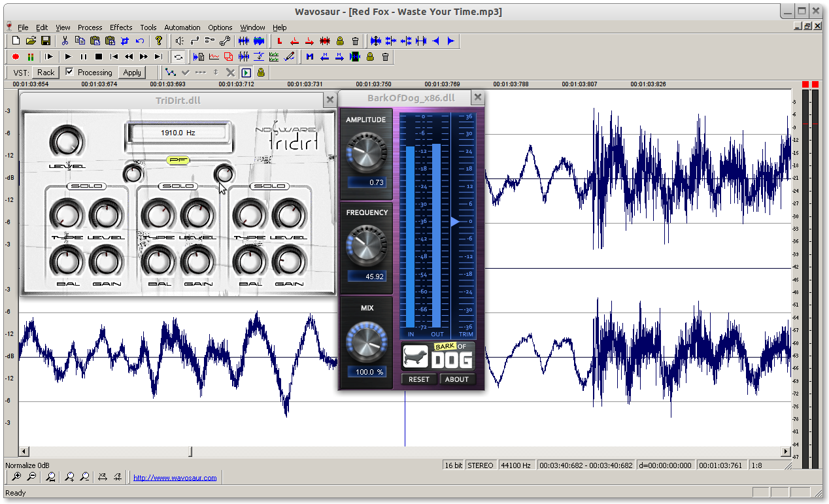Open the wavosaur.com website link
The width and height of the screenshot is (829, 504).
(175, 478)
